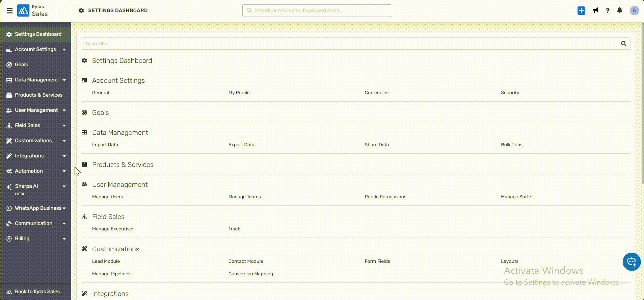Image resolution: width=644 pixels, height=300 pixels.
Task: Go back to Kylas Sales
Action: pyautogui.click(x=36, y=292)
